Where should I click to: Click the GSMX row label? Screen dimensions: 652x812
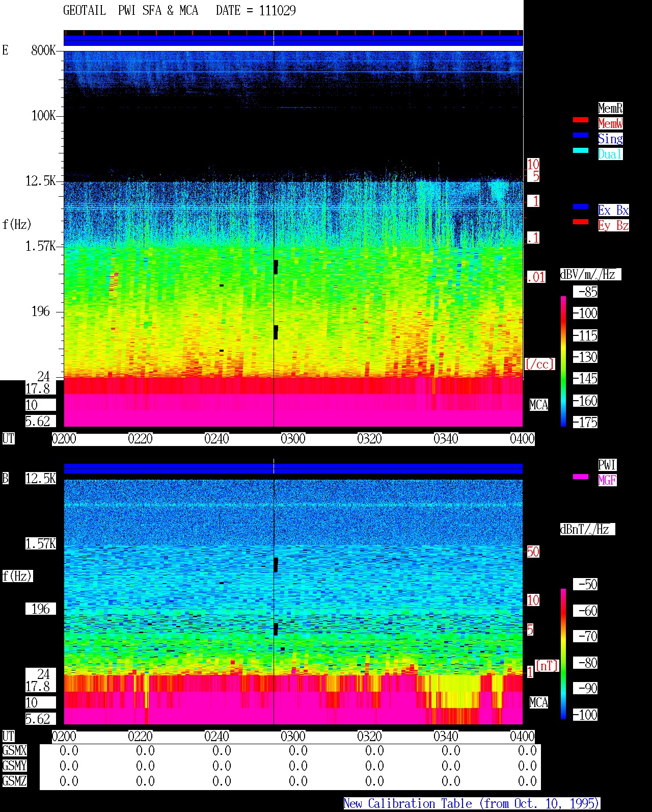click(14, 751)
